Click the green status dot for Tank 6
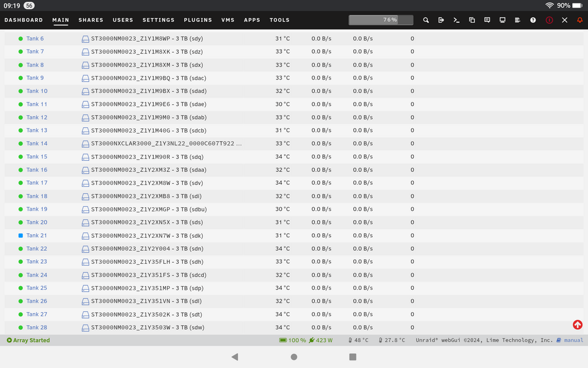Viewport: 588px width, 368px height. 21,38
